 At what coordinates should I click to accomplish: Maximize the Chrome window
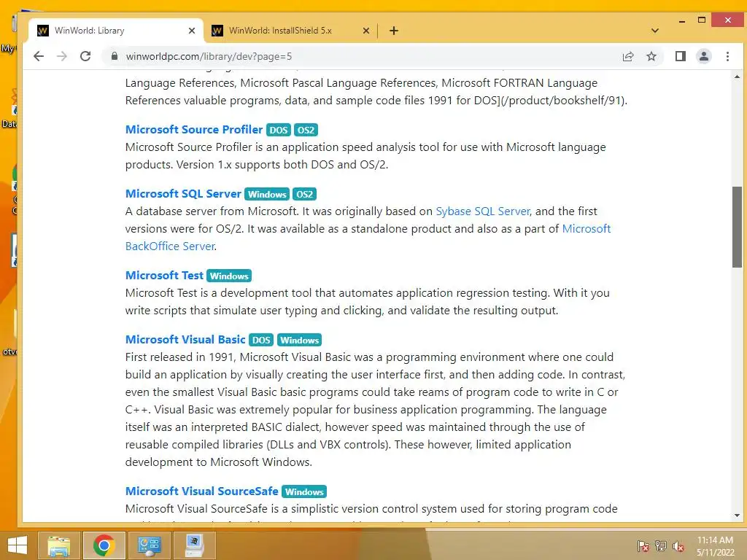[x=701, y=20]
